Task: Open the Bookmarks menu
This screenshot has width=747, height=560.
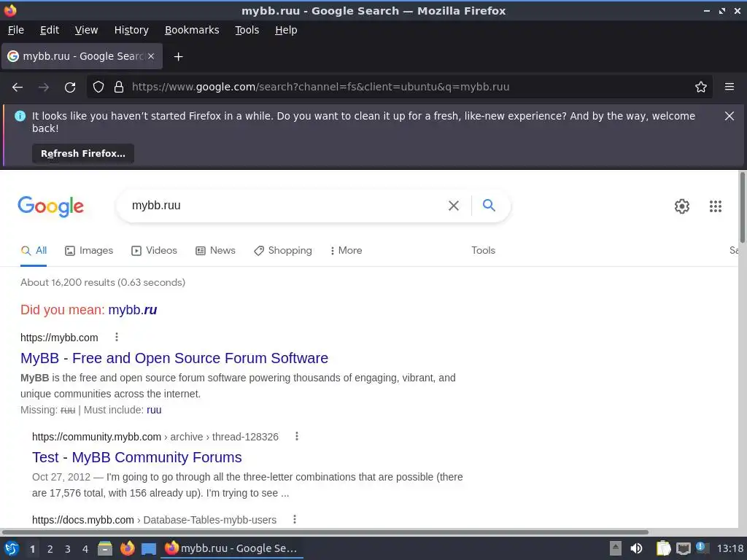Action: pyautogui.click(x=192, y=30)
